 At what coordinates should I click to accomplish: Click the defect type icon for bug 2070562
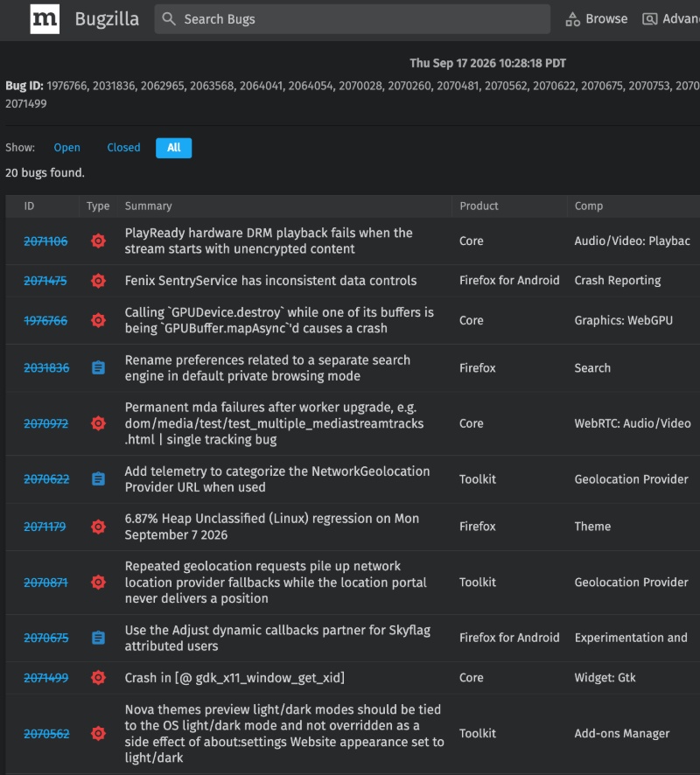[98, 734]
